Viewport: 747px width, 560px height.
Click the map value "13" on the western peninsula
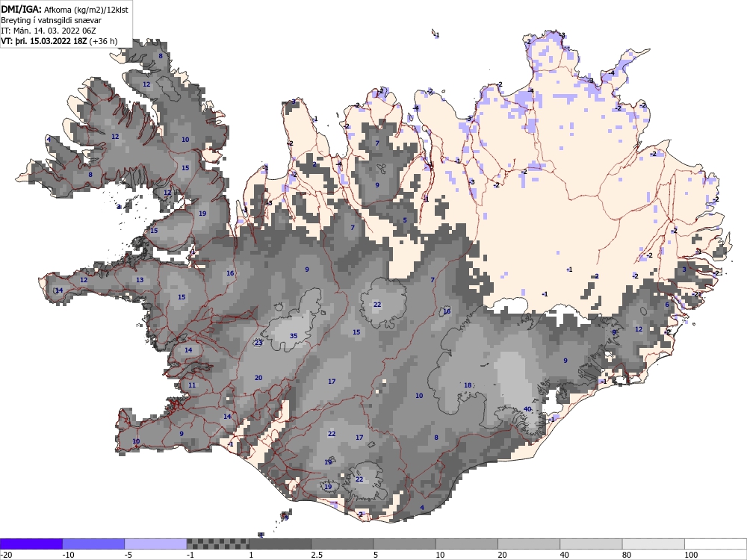click(140, 279)
